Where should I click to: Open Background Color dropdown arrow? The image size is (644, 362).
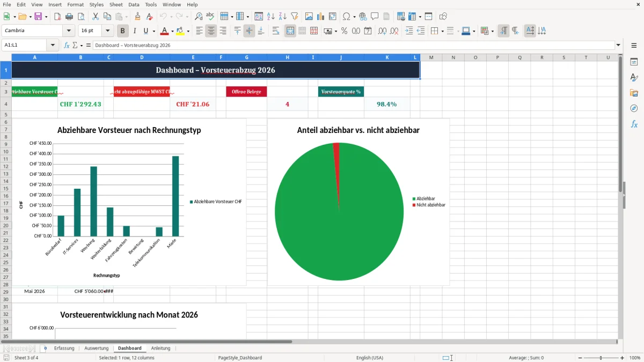click(188, 31)
